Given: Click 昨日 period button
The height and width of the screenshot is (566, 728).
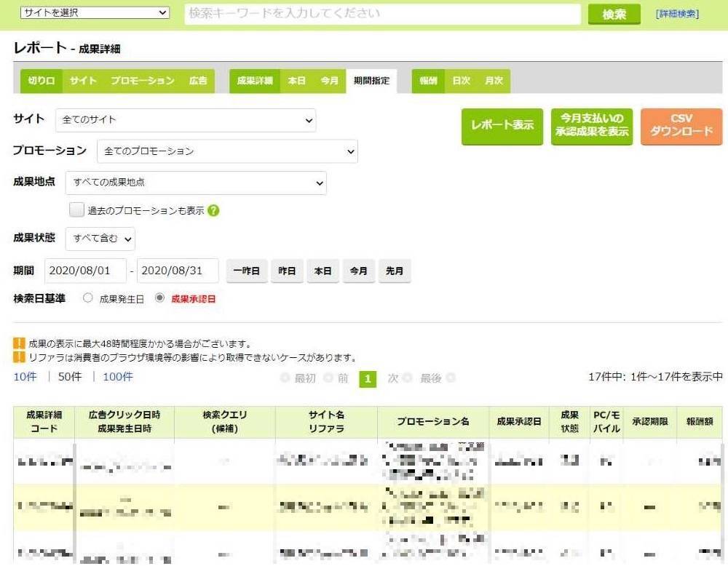Looking at the screenshot, I should click(x=287, y=271).
